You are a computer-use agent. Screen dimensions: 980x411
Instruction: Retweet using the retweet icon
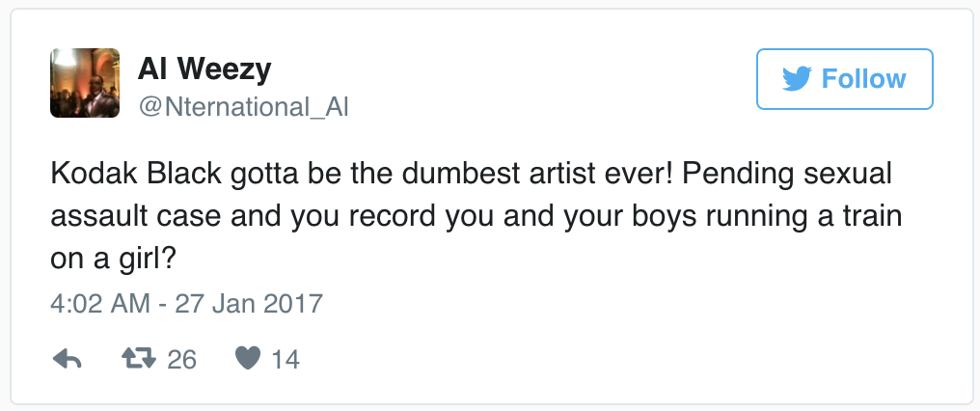140,360
